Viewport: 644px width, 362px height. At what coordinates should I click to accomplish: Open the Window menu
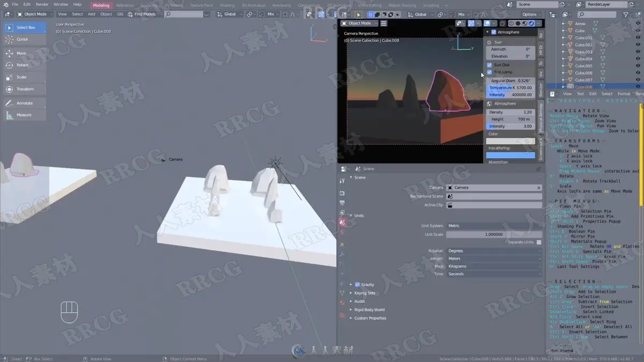[x=61, y=4]
